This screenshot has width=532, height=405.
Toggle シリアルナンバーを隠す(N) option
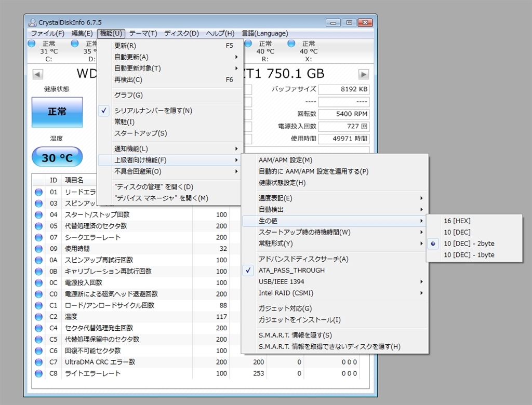click(x=170, y=111)
